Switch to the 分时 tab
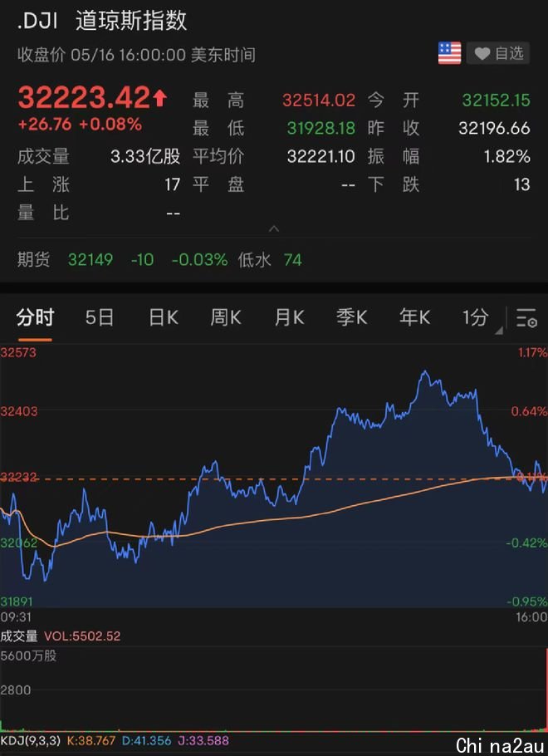The height and width of the screenshot is (756, 548). pos(35,318)
